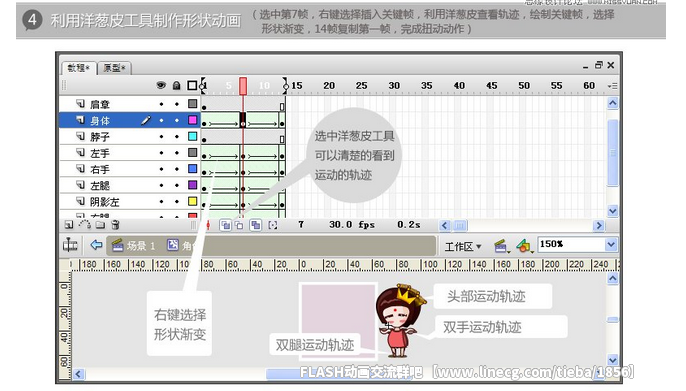
Task: Click the 150% zoom input field
Action: point(571,244)
